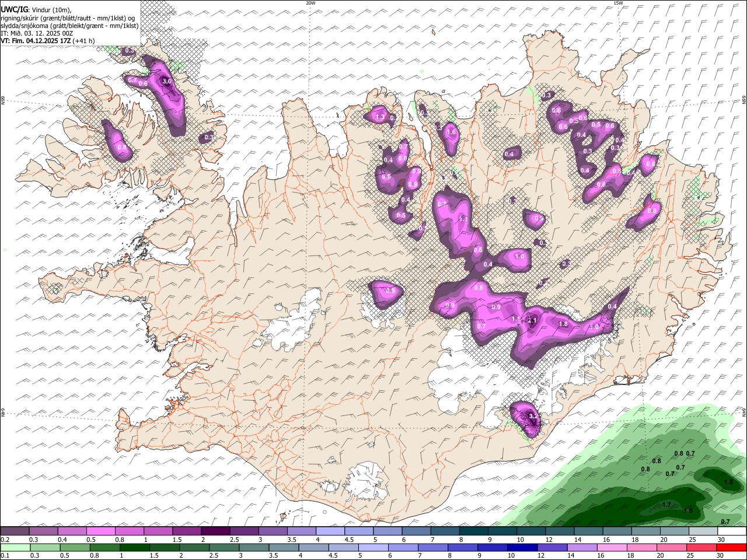Select the light grey 25 swatch in upper legend row

click(703, 531)
